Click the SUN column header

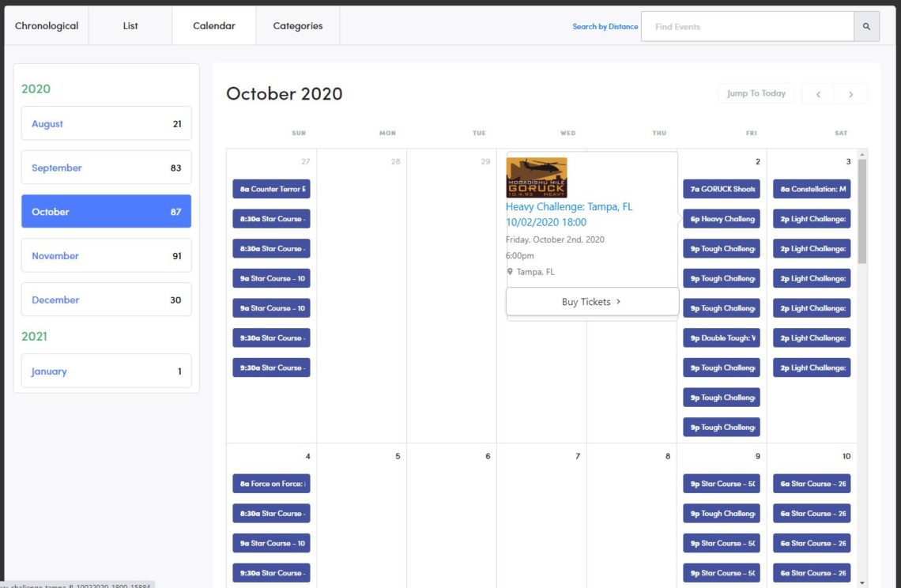(x=299, y=133)
